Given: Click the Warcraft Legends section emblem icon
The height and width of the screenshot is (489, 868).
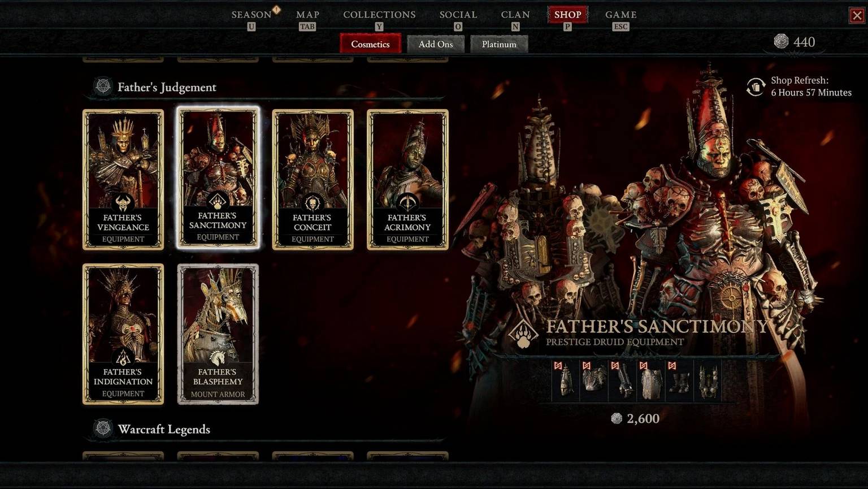Looking at the screenshot, I should tap(103, 428).
